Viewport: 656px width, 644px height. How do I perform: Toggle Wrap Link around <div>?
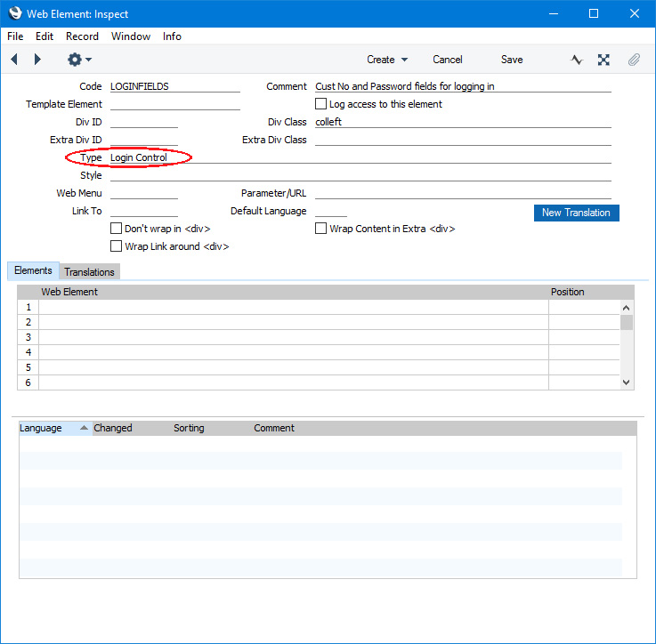coord(116,246)
